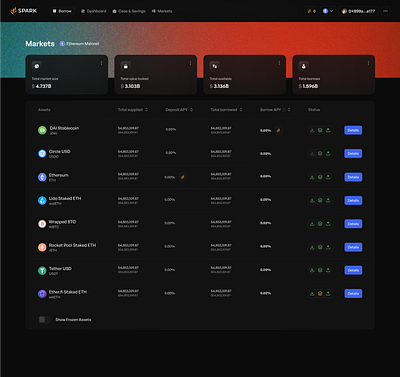400x377 pixels.
Task: Click the Wrapped BTC token icon
Action: tap(42, 224)
